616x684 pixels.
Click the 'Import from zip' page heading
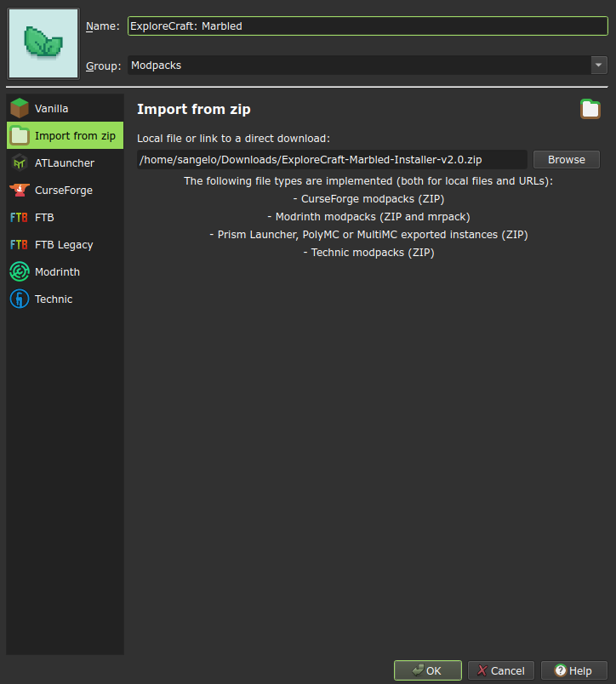point(194,109)
